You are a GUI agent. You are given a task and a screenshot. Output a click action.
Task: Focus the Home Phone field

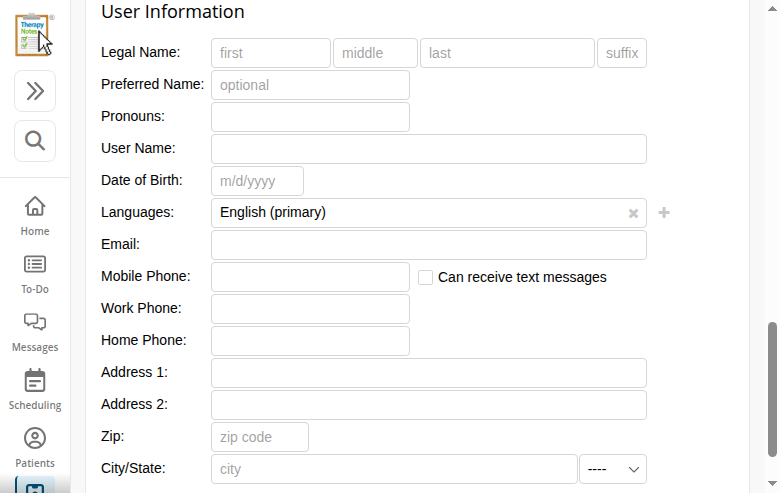(x=310, y=341)
